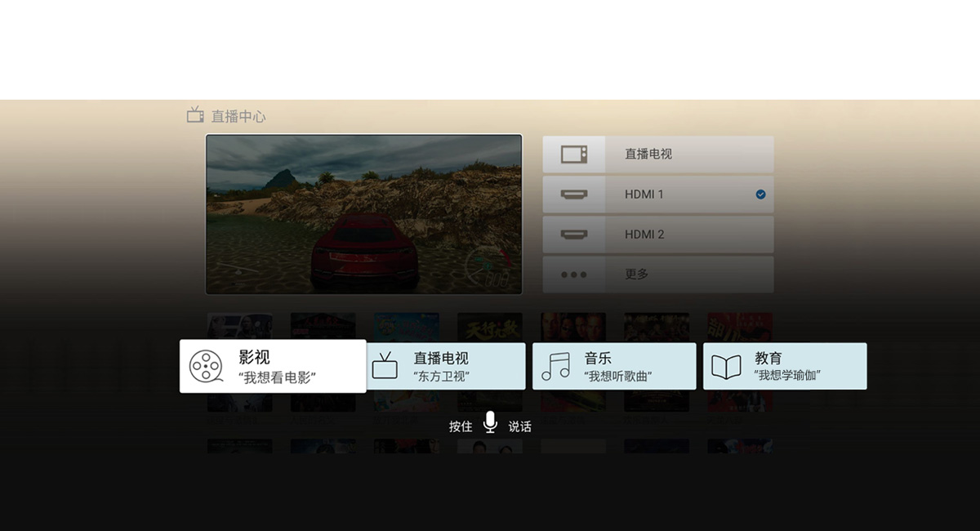Screen dimensions: 980x531
Task: Click the 直播中心 title text
Action: 238,116
